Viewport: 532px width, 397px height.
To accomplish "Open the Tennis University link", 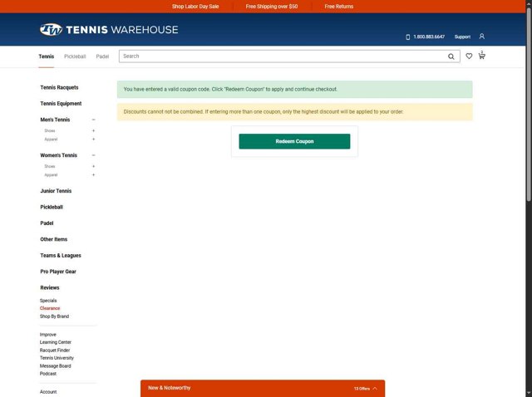I will click(57, 358).
